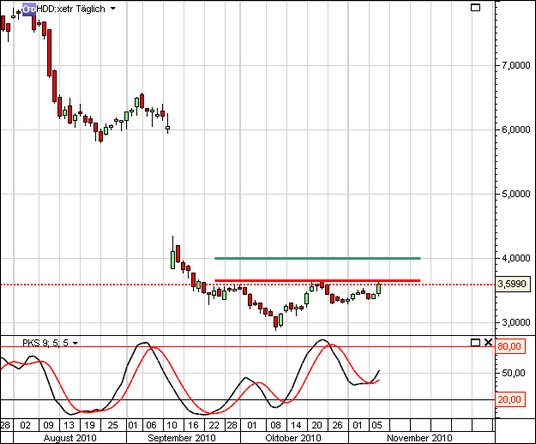The width and height of the screenshot is (536, 444).
Task: Select the thick red resistance line
Action: (317, 281)
